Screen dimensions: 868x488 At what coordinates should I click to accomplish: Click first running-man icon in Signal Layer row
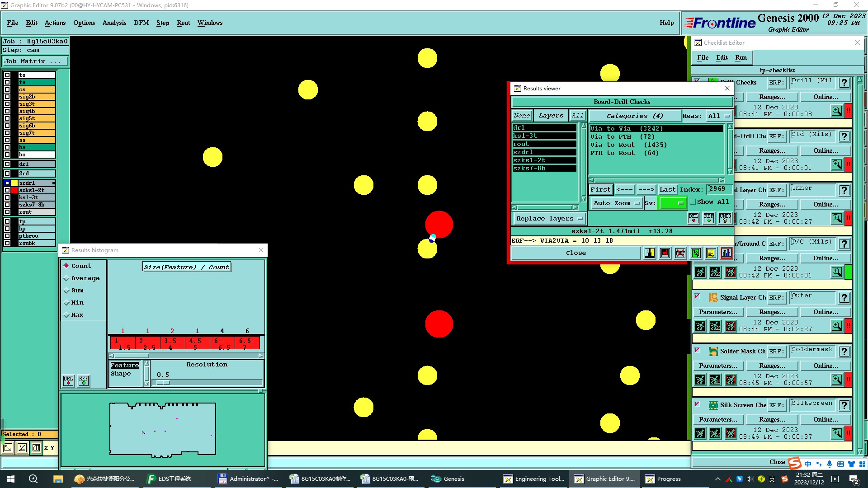(700, 326)
